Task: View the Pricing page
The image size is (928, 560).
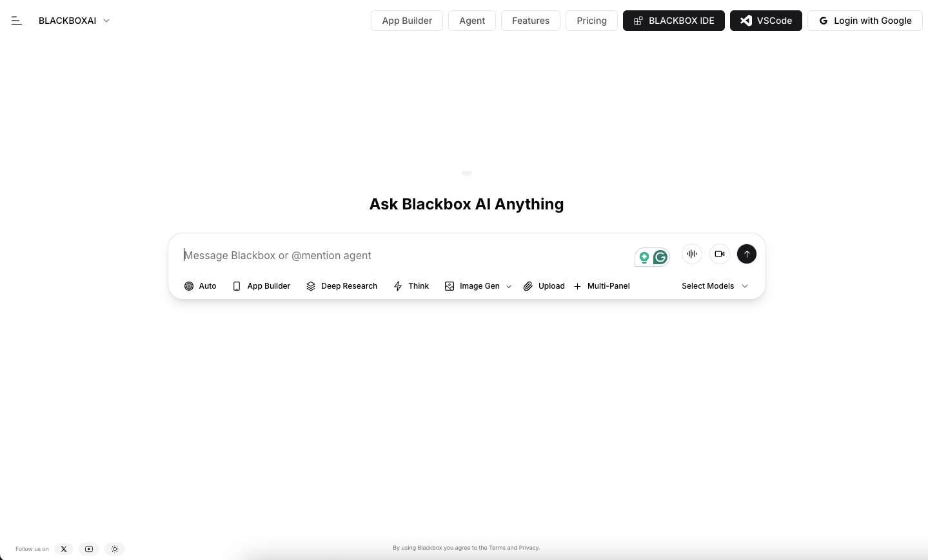Action: click(x=591, y=21)
